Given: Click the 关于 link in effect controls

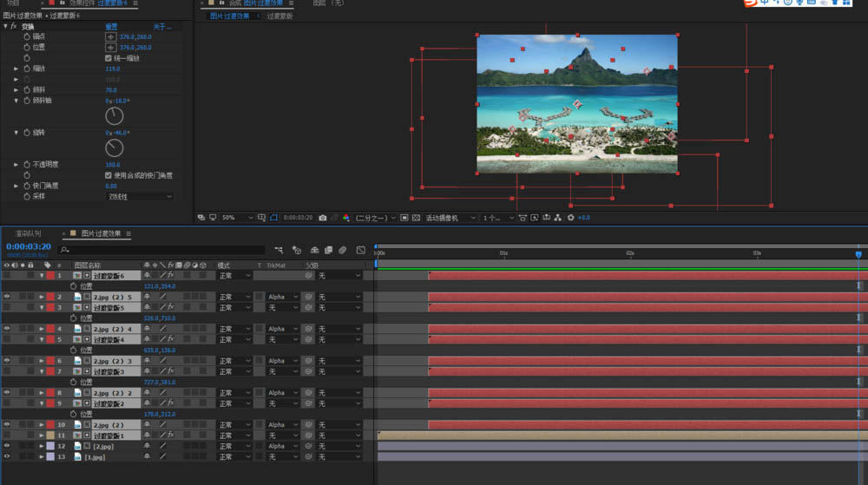Looking at the screenshot, I should [x=161, y=27].
